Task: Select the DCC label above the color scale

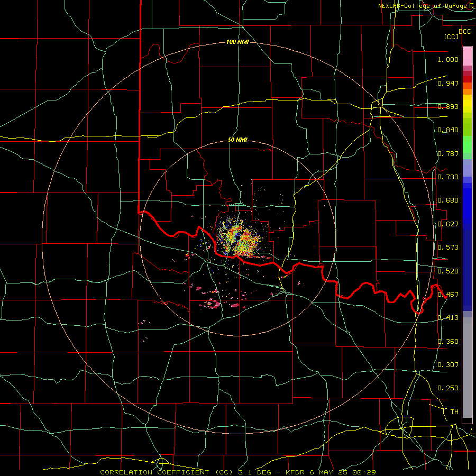Action: pyautogui.click(x=464, y=32)
